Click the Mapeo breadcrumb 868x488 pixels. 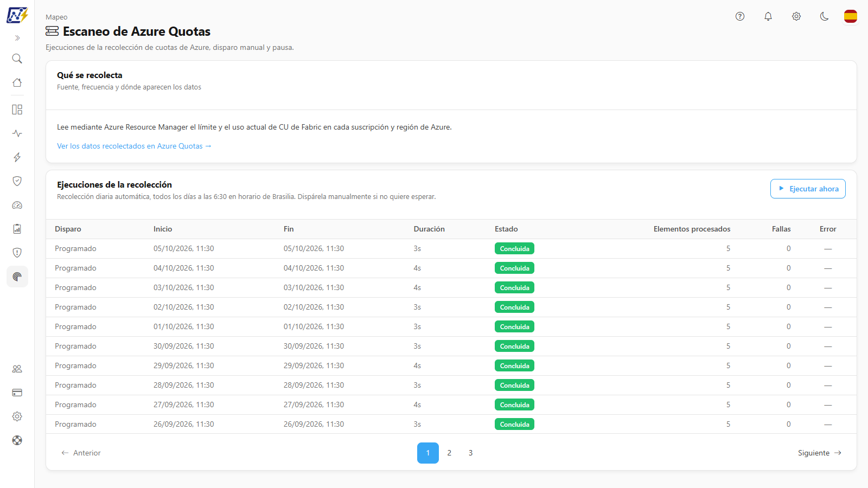point(56,17)
